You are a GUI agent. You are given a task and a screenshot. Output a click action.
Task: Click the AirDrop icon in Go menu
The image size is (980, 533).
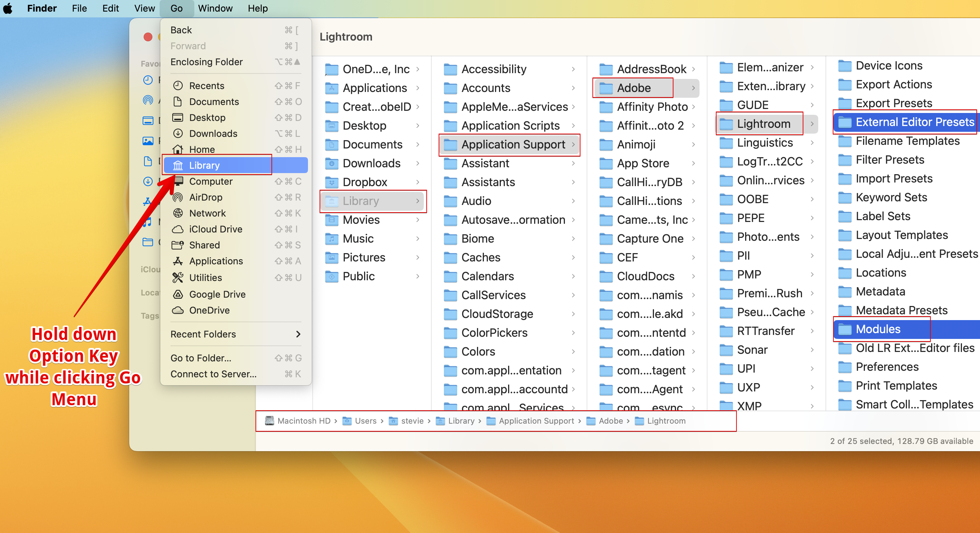pos(178,197)
